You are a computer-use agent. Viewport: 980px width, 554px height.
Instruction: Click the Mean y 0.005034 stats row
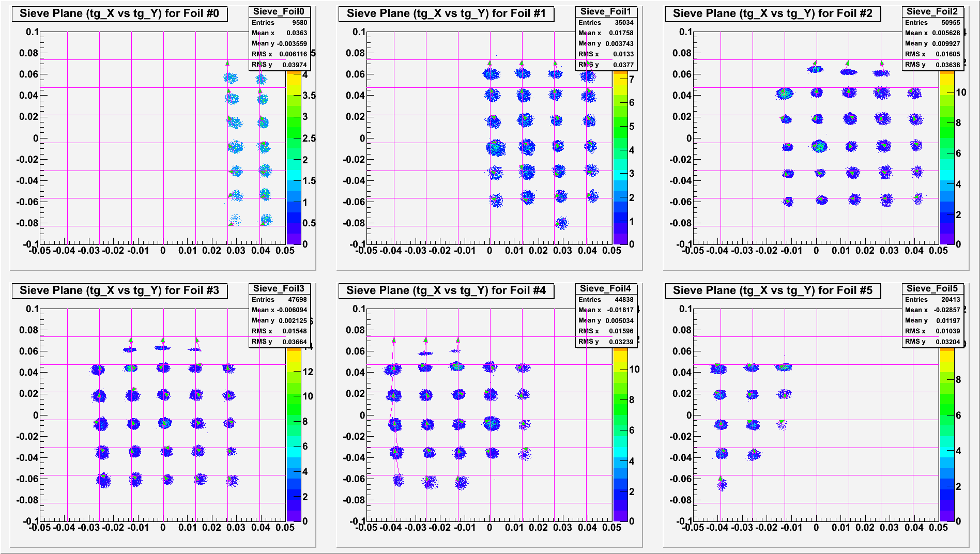tap(606, 320)
